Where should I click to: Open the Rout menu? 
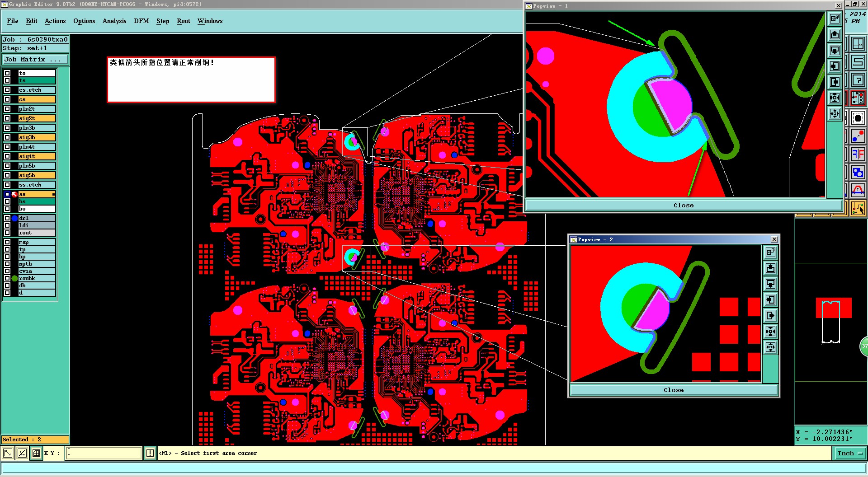click(184, 21)
